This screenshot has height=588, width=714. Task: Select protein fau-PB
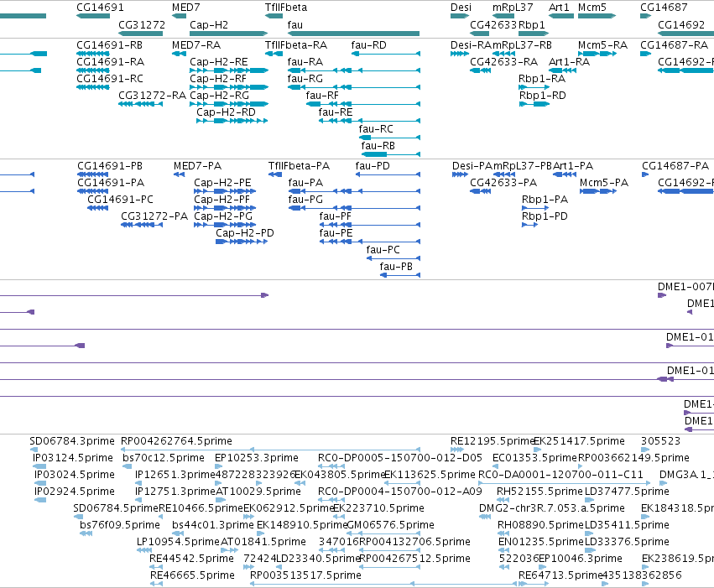(x=396, y=267)
